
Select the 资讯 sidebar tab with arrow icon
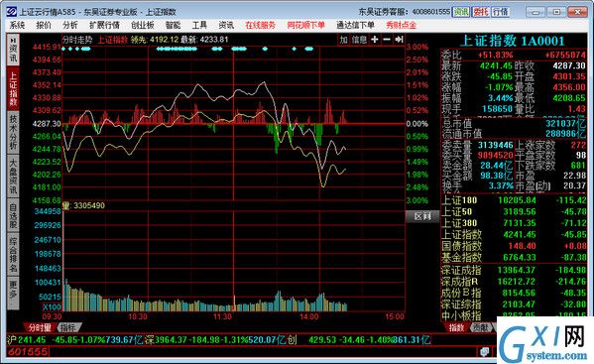(13, 51)
